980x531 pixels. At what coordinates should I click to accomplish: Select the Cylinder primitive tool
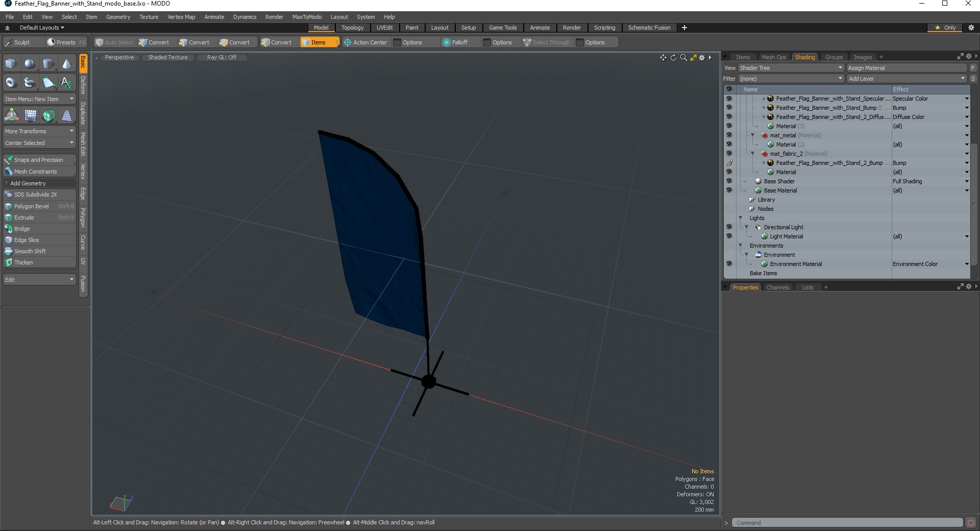(x=48, y=64)
